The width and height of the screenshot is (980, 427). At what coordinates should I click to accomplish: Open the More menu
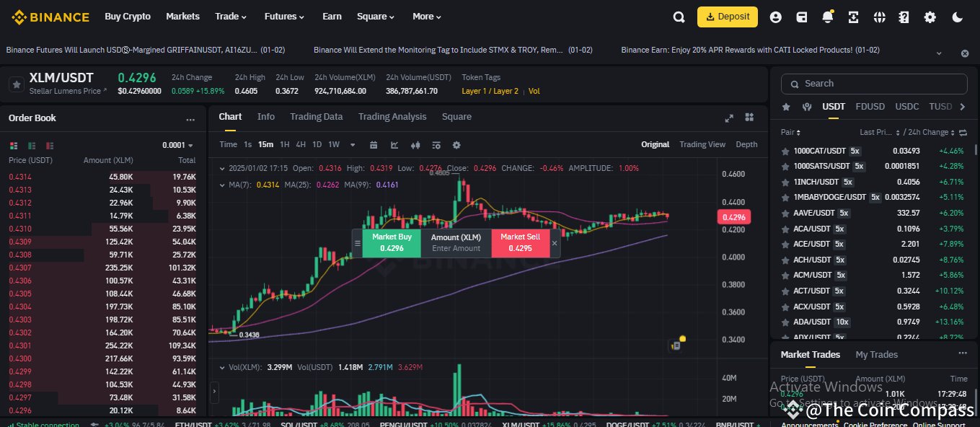[x=427, y=17]
